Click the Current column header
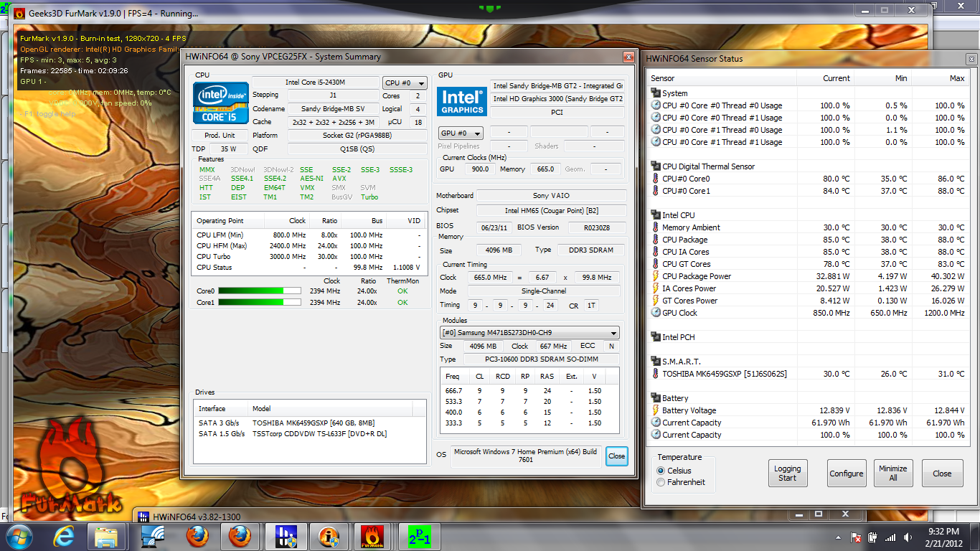Image resolution: width=980 pixels, height=551 pixels. click(825, 78)
